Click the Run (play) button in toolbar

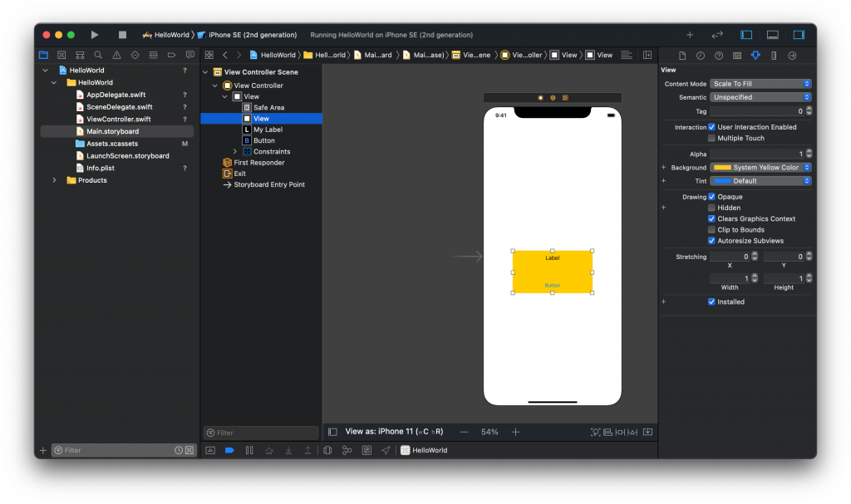pos(95,35)
